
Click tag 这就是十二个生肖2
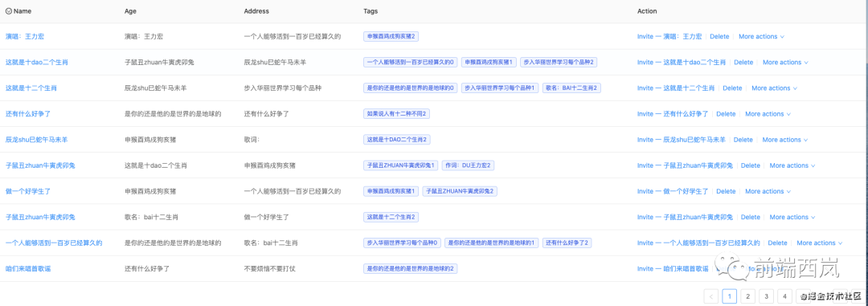pyautogui.click(x=391, y=217)
